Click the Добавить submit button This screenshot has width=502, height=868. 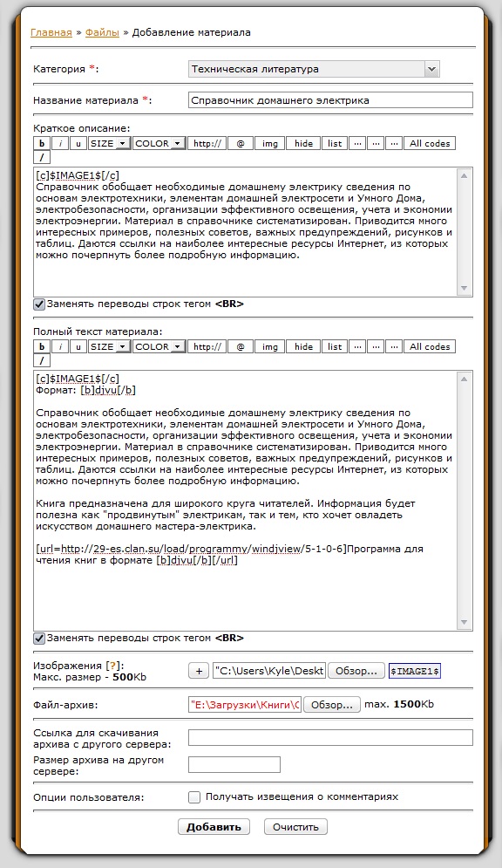click(214, 827)
